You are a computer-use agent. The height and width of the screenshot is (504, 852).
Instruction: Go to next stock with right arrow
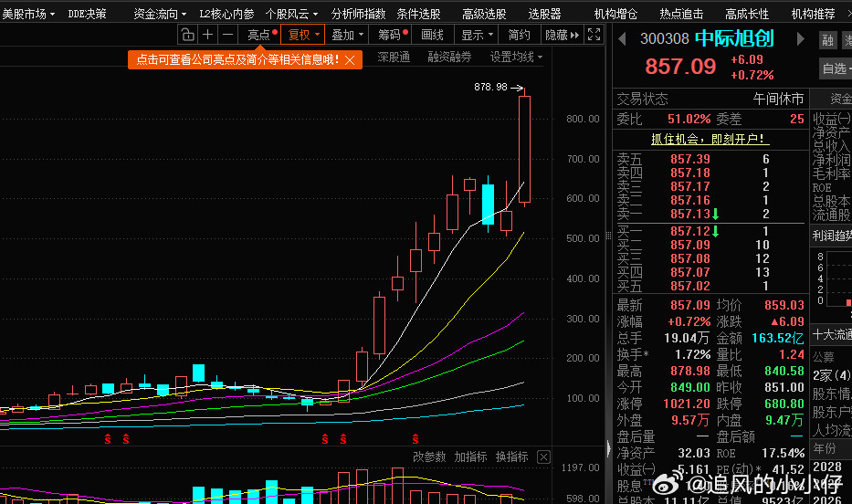tap(802, 39)
